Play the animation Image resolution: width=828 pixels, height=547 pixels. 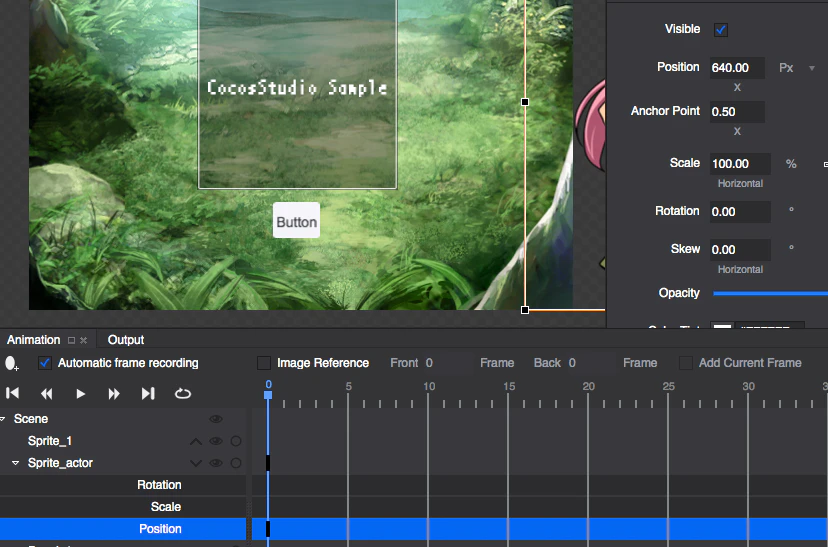tap(80, 393)
